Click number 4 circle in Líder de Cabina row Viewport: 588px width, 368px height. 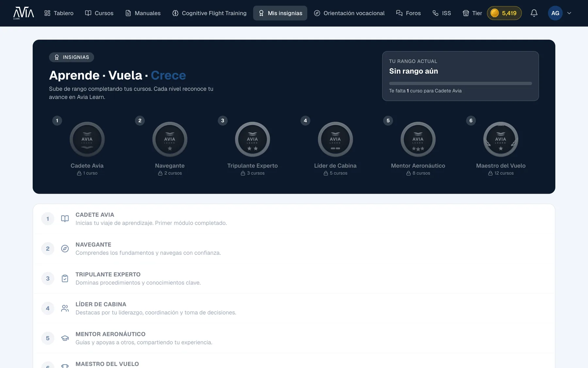[x=48, y=308]
